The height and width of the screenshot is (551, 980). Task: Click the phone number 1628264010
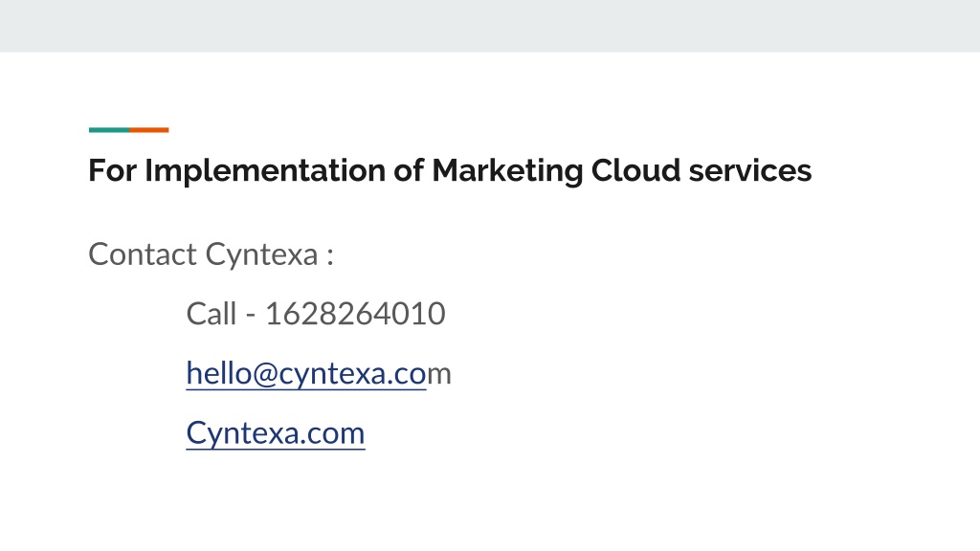click(x=355, y=314)
